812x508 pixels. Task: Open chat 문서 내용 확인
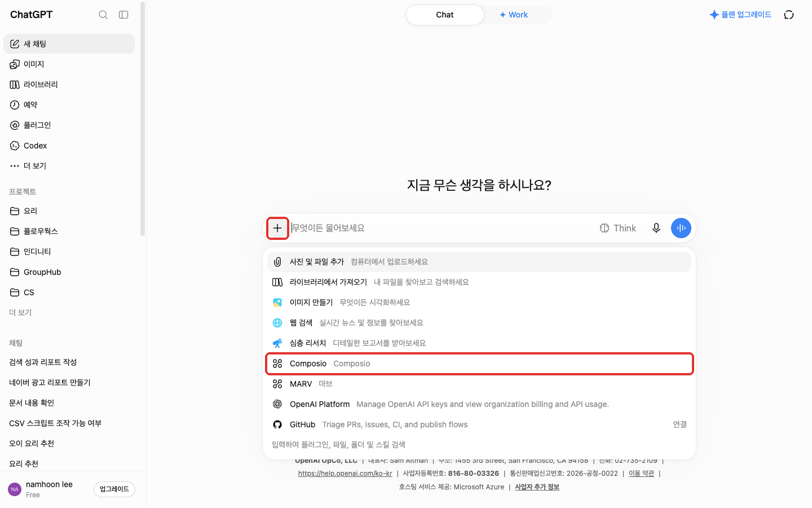tap(69, 403)
